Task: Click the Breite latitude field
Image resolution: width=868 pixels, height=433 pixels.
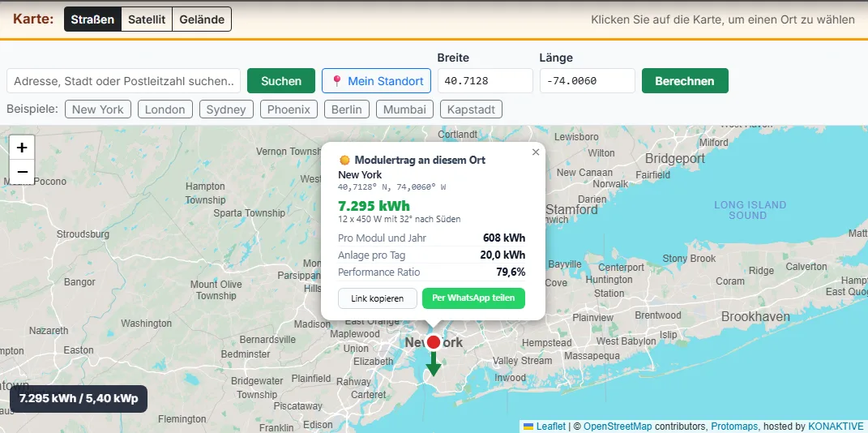Action: (x=485, y=81)
